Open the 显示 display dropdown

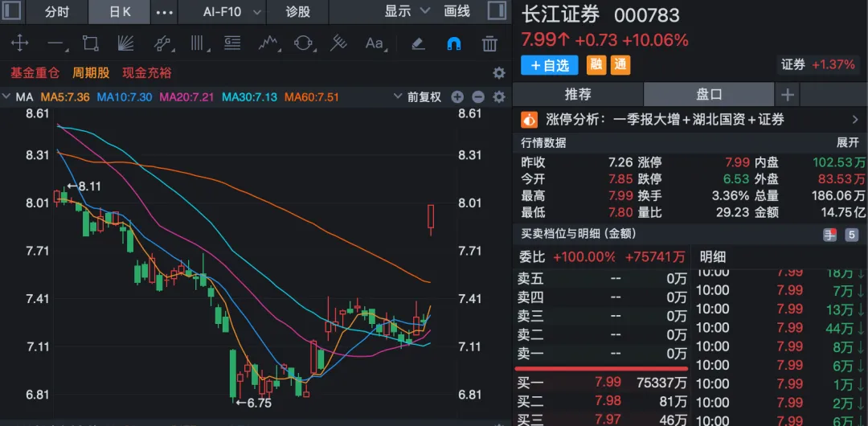(x=407, y=11)
